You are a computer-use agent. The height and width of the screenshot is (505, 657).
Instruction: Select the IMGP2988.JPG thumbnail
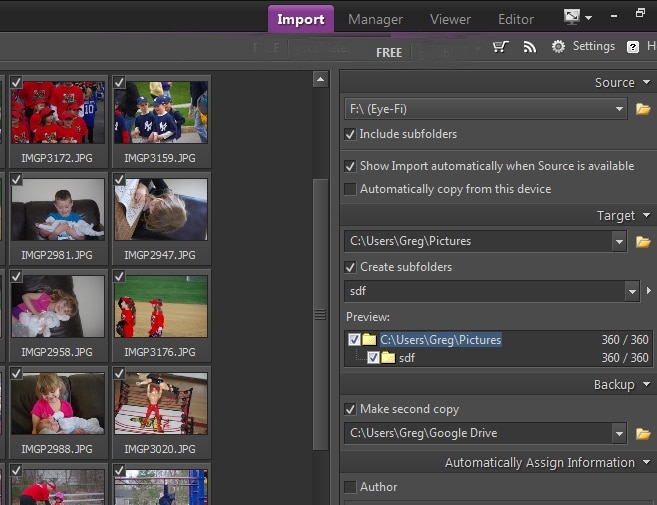(x=58, y=404)
